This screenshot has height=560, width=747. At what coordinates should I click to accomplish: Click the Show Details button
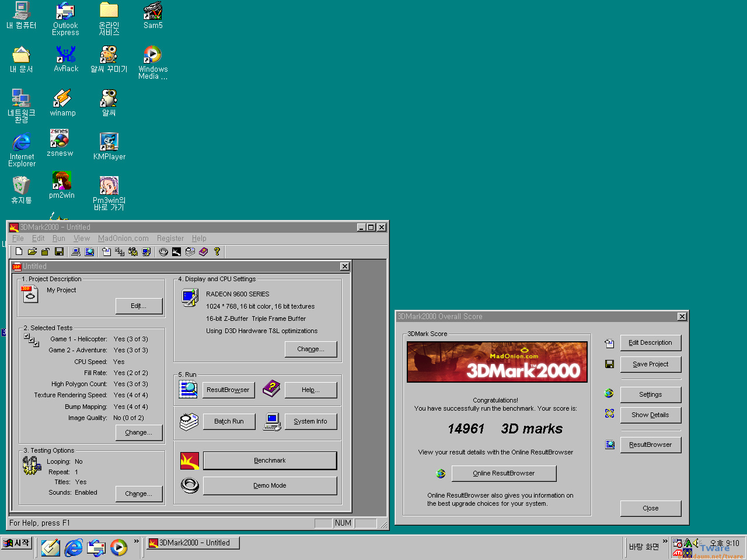coord(651,415)
